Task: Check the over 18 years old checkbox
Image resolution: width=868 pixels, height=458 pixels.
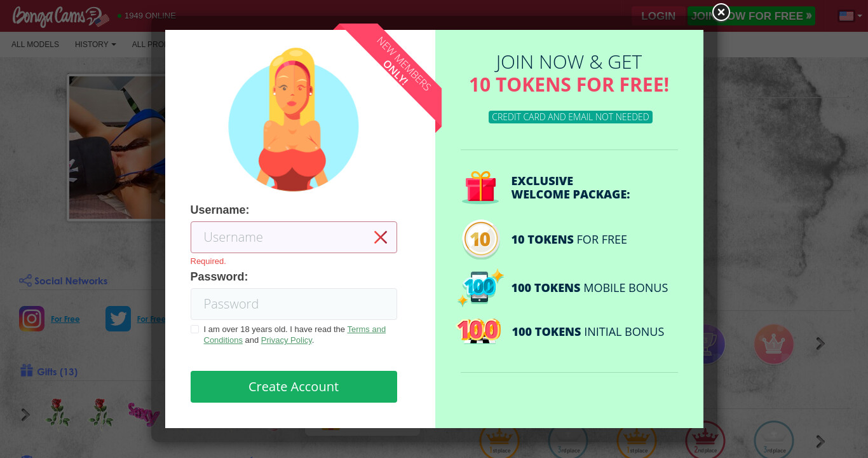Action: tap(194, 330)
